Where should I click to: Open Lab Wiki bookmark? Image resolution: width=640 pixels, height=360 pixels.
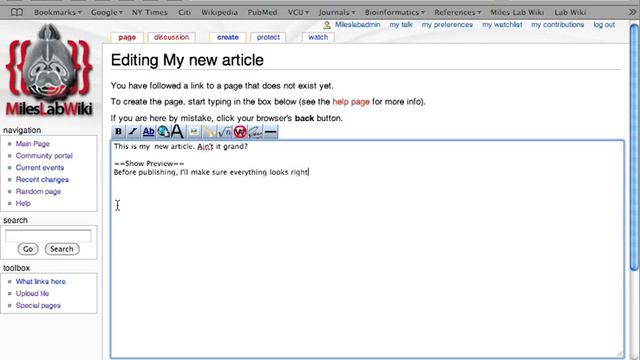tap(570, 12)
